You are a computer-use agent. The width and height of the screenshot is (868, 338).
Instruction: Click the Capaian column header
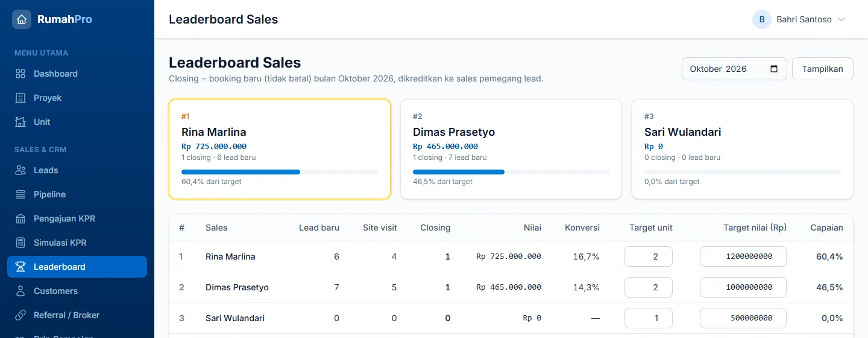(826, 228)
